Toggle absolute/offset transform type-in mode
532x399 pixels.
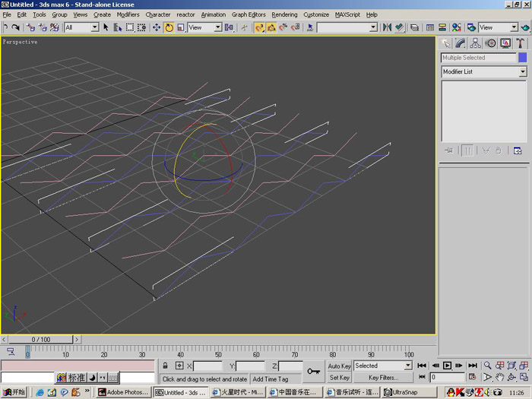(179, 366)
